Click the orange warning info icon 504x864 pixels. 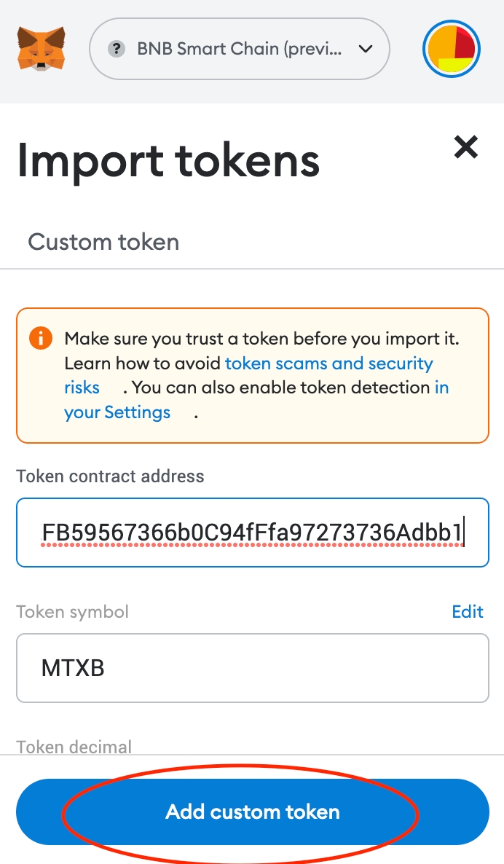[41, 339]
